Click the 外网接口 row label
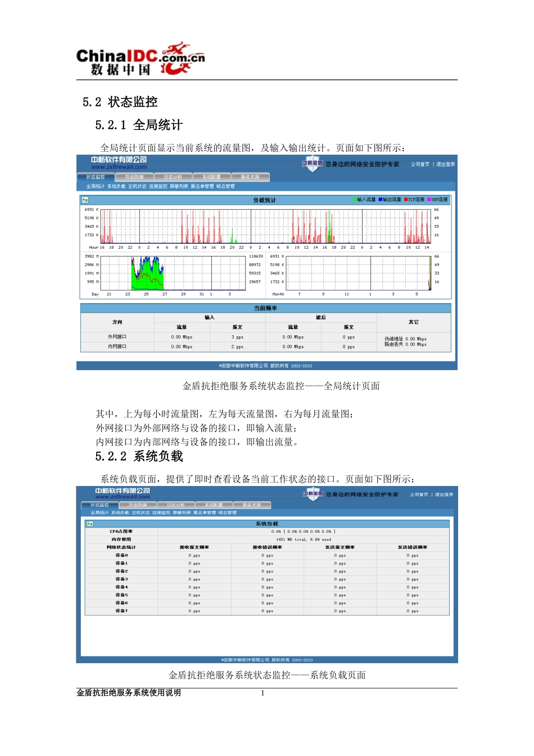Viewport: 534px width, 756px height. coord(117,337)
